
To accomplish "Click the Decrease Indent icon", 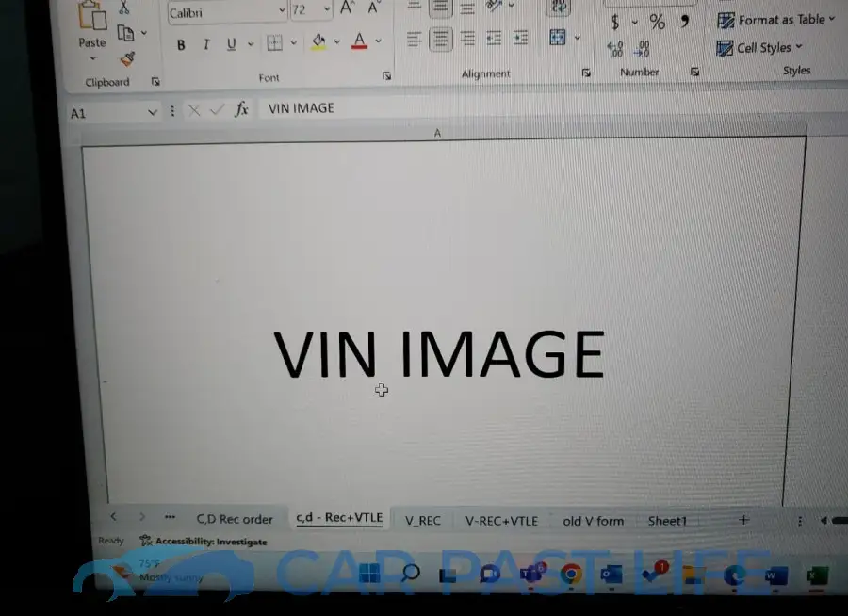I will tap(493, 38).
